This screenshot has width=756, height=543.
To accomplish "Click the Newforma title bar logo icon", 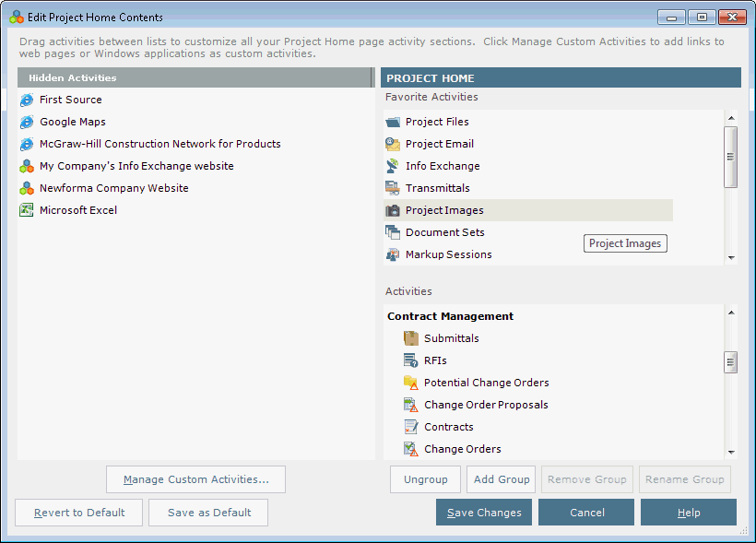I will click(17, 18).
